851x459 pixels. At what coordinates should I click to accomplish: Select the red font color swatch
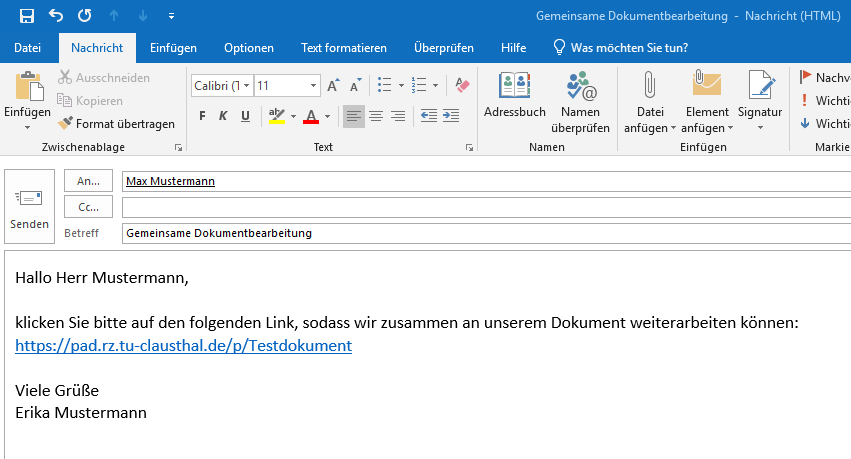pyautogui.click(x=311, y=117)
